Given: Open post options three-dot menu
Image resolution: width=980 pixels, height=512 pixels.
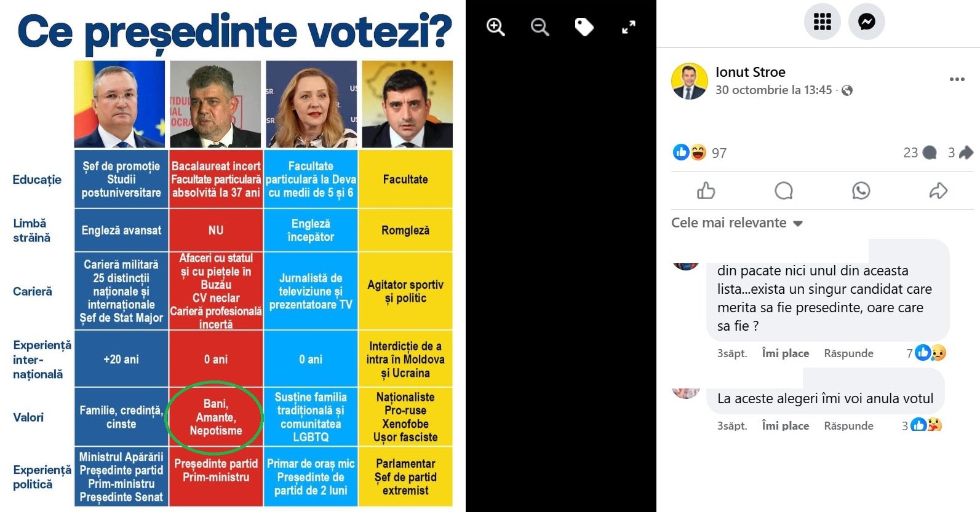Looking at the screenshot, I should tap(957, 79).
